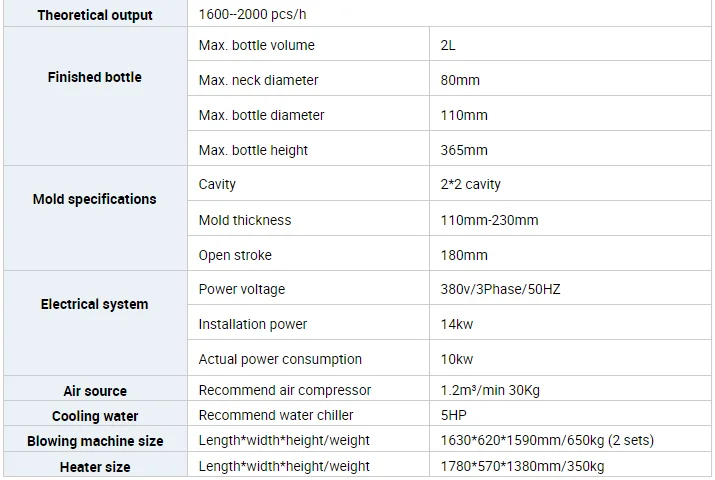The height and width of the screenshot is (480, 715).
Task: Select the Blowing machine size header
Action: pyautogui.click(x=95, y=441)
